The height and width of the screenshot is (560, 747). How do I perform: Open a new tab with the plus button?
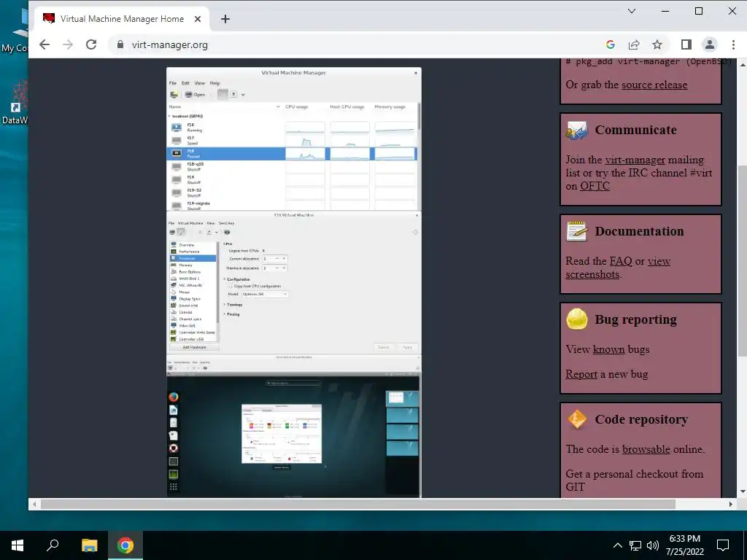pyautogui.click(x=225, y=19)
